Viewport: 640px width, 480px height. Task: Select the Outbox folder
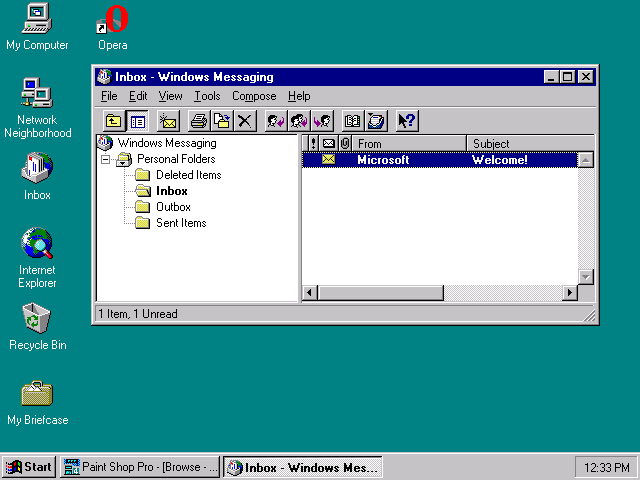click(173, 207)
